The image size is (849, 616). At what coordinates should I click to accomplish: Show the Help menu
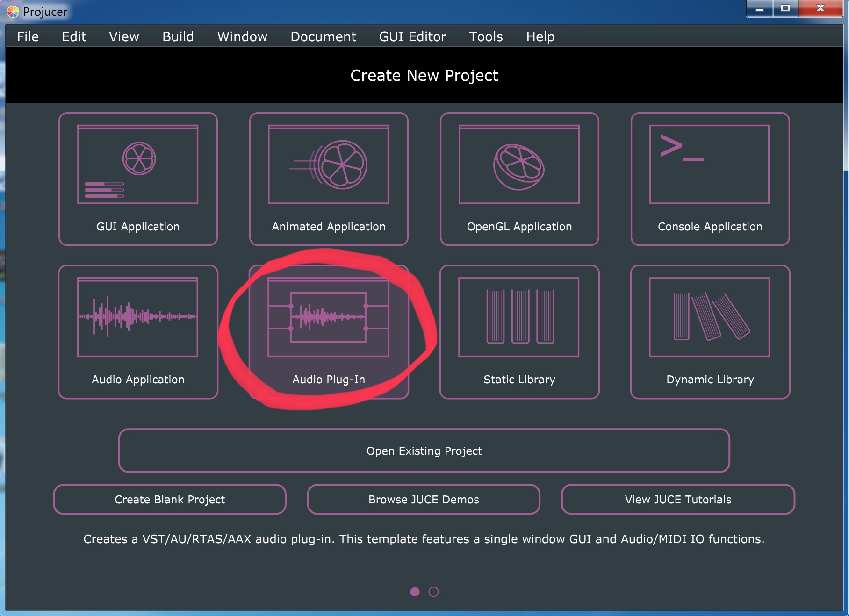(x=540, y=36)
